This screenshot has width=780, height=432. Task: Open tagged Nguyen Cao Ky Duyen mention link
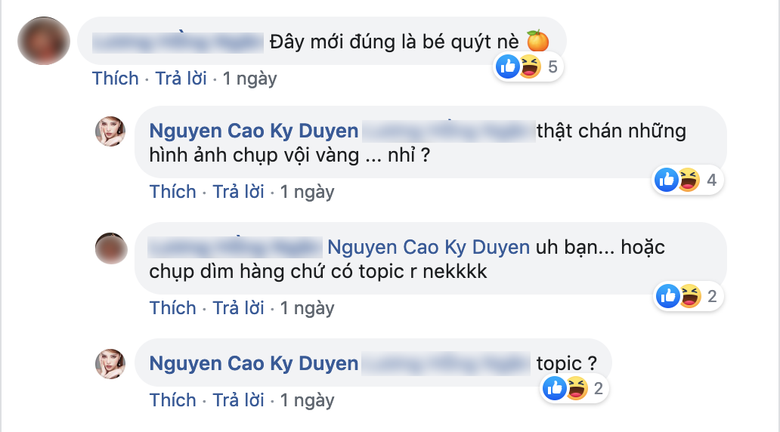[428, 247]
